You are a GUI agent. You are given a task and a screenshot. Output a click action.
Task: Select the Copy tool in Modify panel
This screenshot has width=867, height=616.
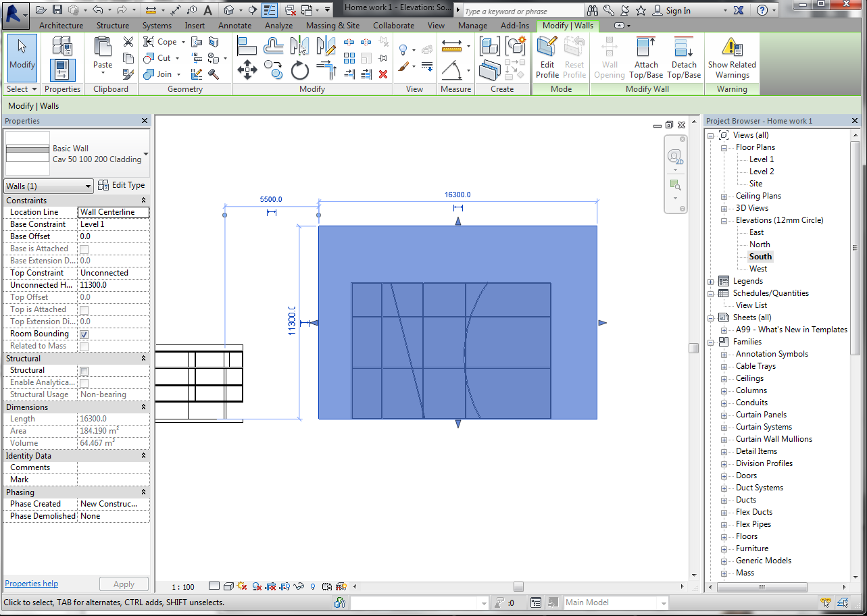pyautogui.click(x=272, y=70)
